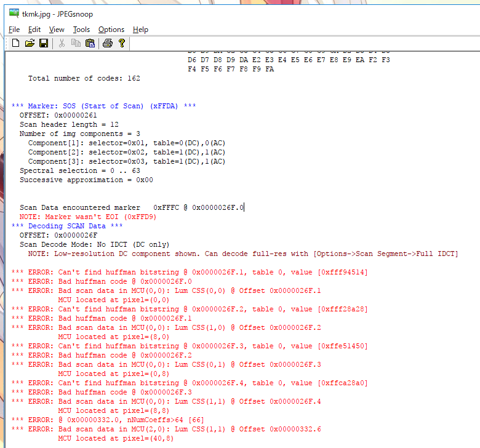
Task: Click the Component[1] selector=0x01 line
Action: (x=127, y=143)
